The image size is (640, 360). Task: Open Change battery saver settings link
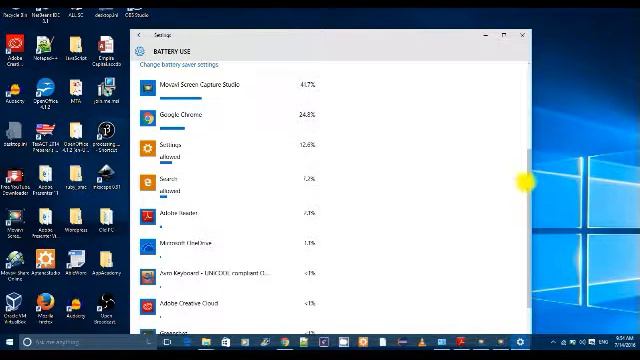tap(179, 64)
